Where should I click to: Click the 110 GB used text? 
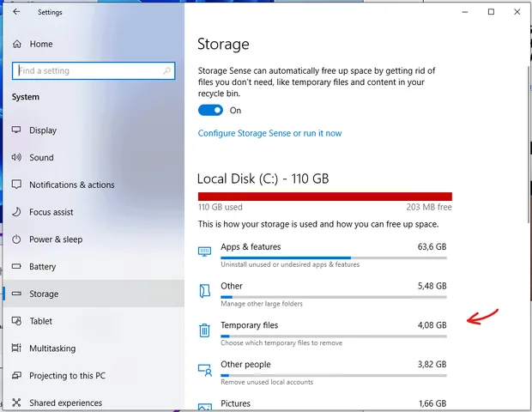221,207
